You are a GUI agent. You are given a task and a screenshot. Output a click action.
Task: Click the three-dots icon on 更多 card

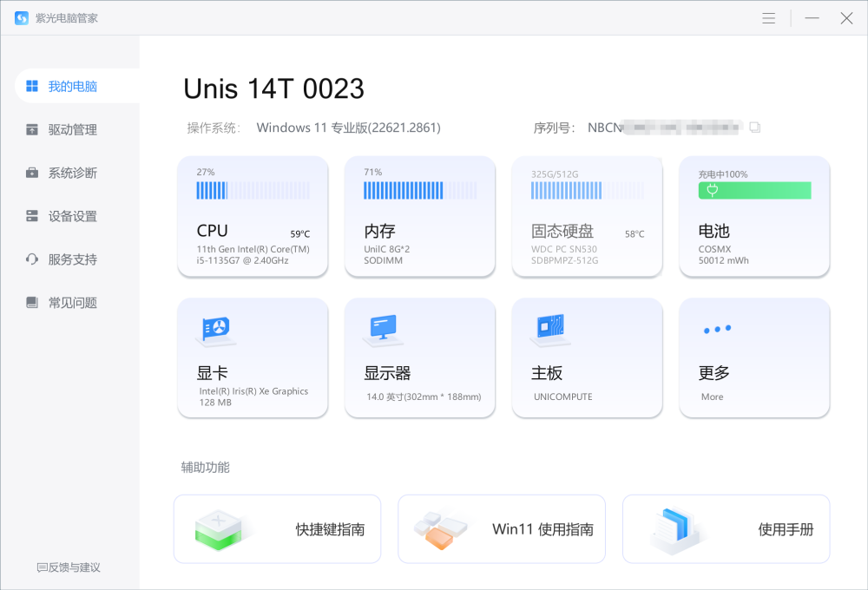[718, 330]
